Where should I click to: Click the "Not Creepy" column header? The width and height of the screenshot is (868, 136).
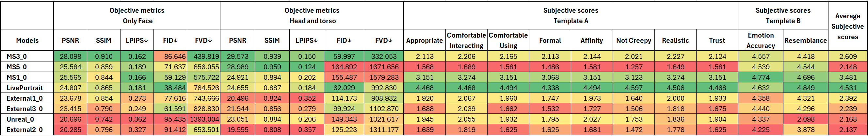click(x=634, y=41)
